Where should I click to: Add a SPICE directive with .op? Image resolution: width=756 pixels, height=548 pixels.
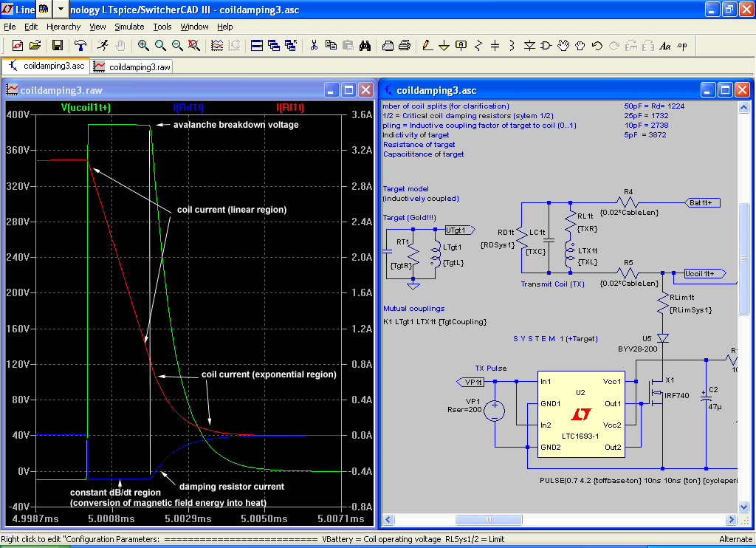click(681, 45)
